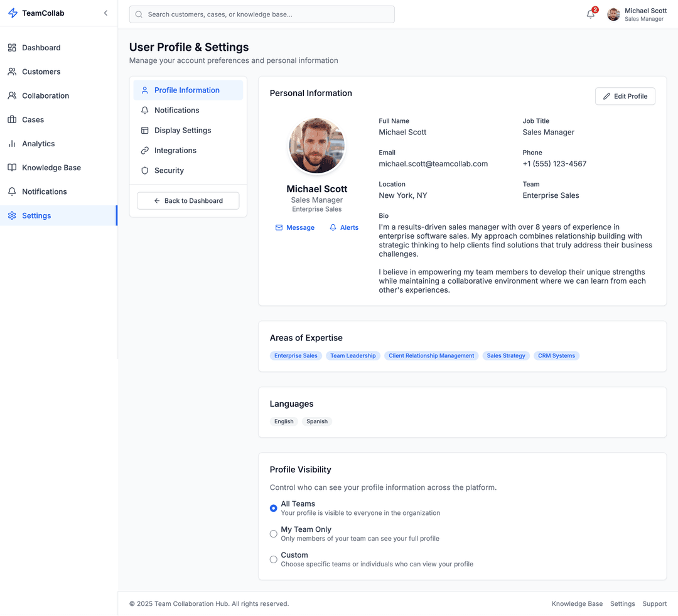Image resolution: width=678 pixels, height=616 pixels.
Task: Collapse the sidebar using the chevron
Action: click(x=105, y=13)
